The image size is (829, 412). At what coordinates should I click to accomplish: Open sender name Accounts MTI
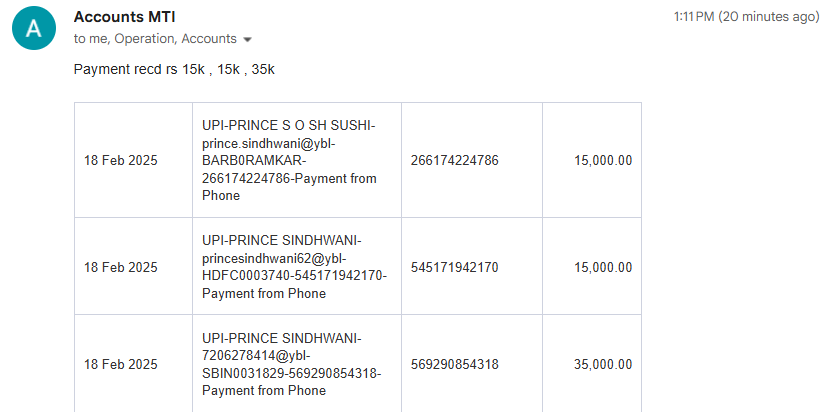124,17
